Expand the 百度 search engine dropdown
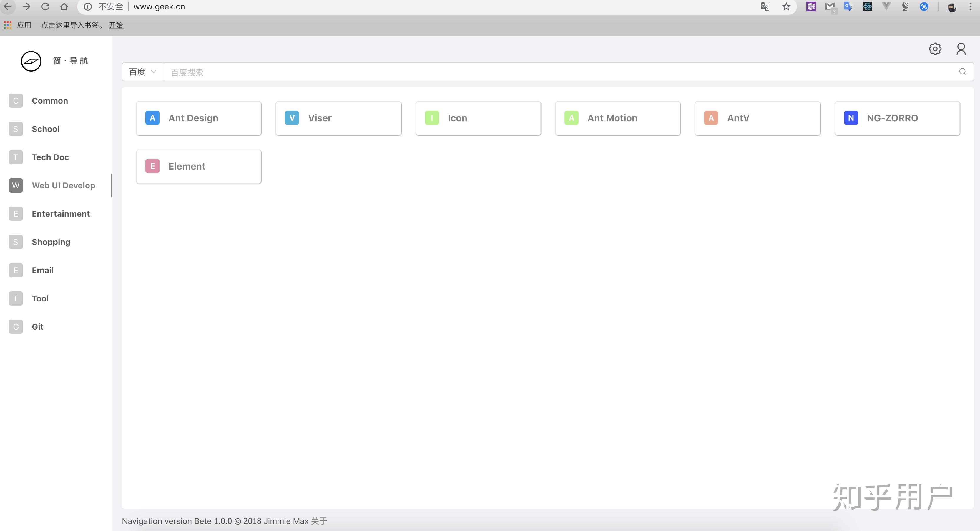The height and width of the screenshot is (531, 980). pos(143,72)
